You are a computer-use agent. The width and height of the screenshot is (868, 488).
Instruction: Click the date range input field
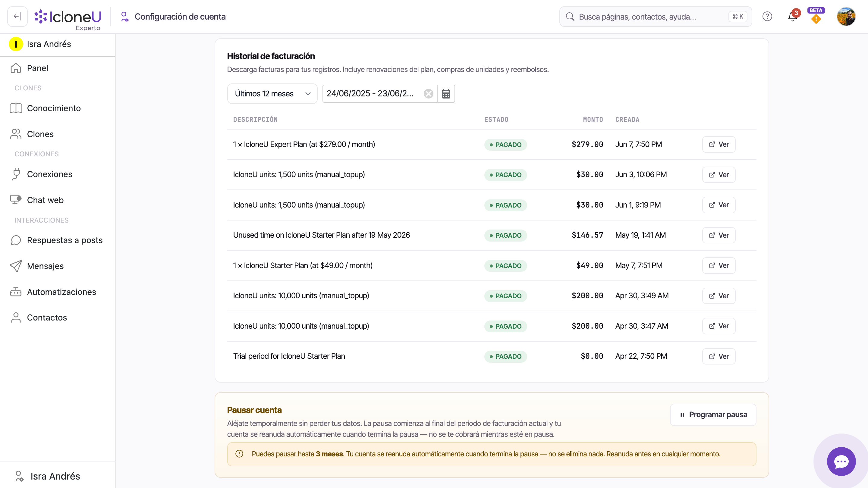[x=372, y=94]
